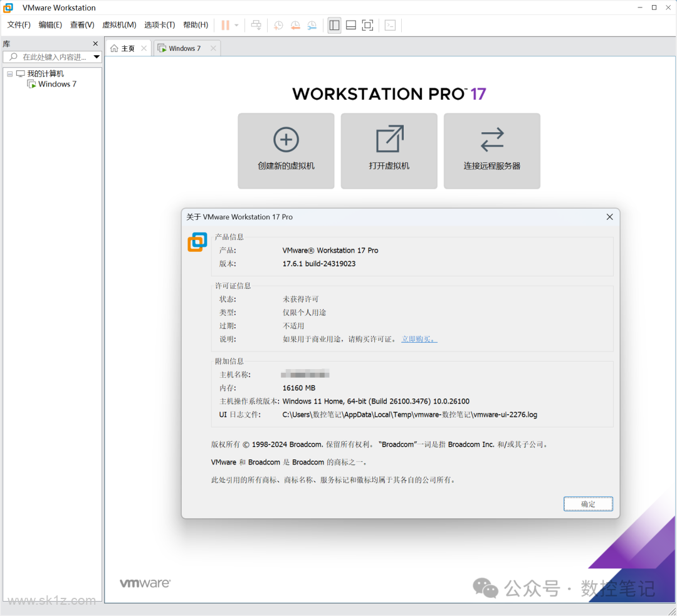
Task: Open the 编辑(E) menu
Action: click(50, 25)
